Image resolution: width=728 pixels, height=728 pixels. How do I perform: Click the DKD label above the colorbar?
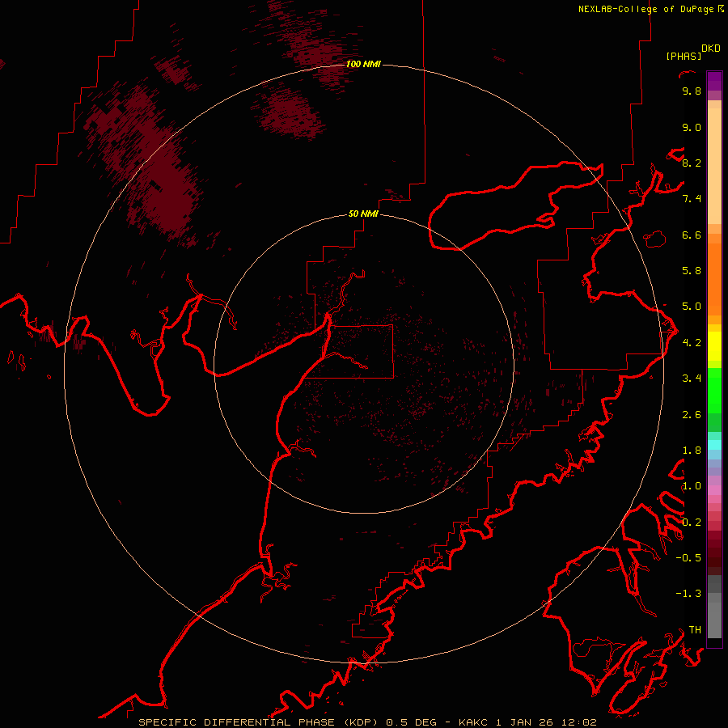pos(710,49)
